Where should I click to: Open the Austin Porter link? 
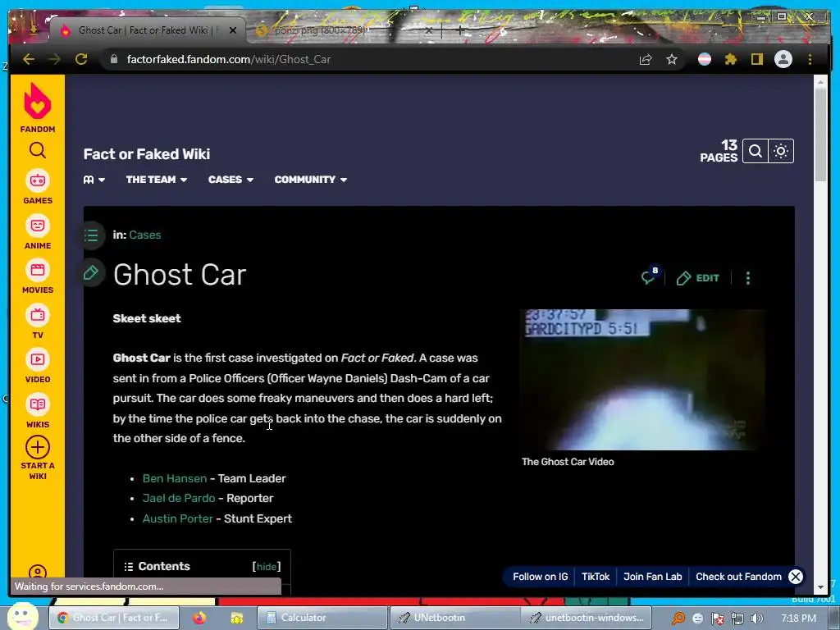pos(178,518)
